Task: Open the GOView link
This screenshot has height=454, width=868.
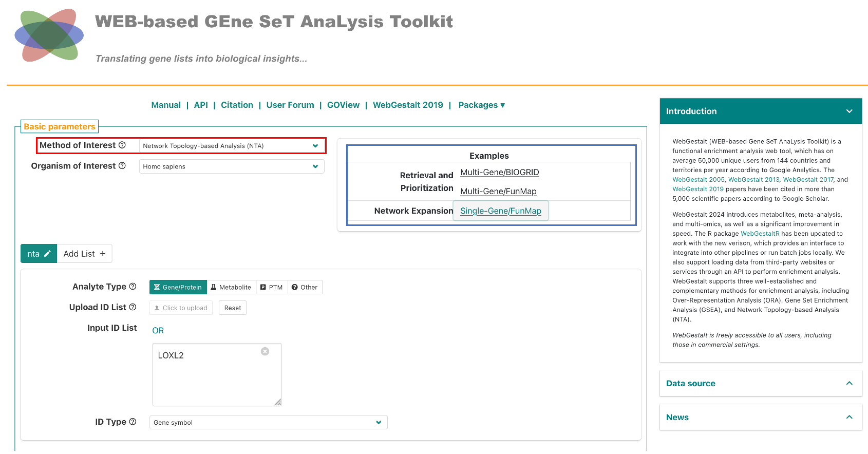Action: pyautogui.click(x=343, y=105)
